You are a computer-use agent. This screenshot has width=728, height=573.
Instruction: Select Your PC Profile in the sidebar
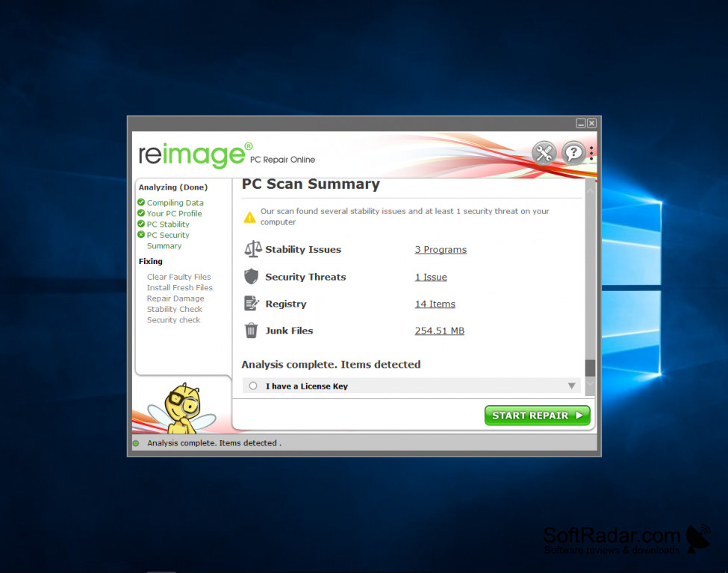[174, 213]
